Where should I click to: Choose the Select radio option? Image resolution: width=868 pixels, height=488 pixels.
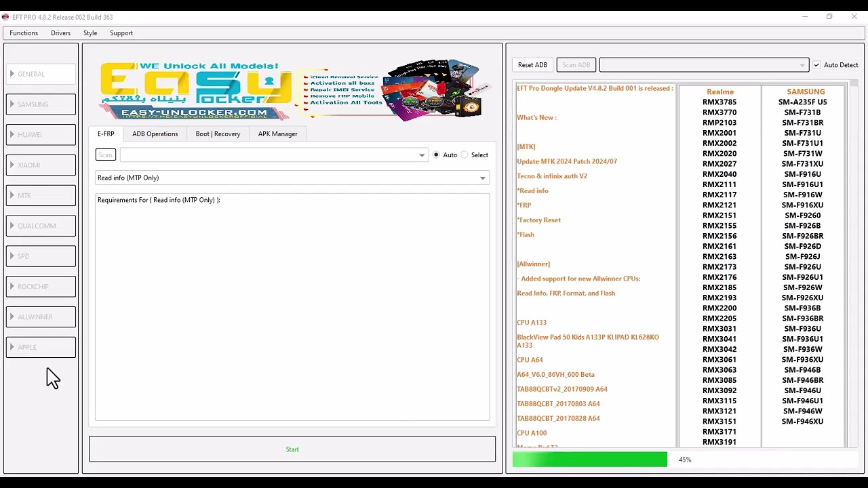pyautogui.click(x=475, y=155)
